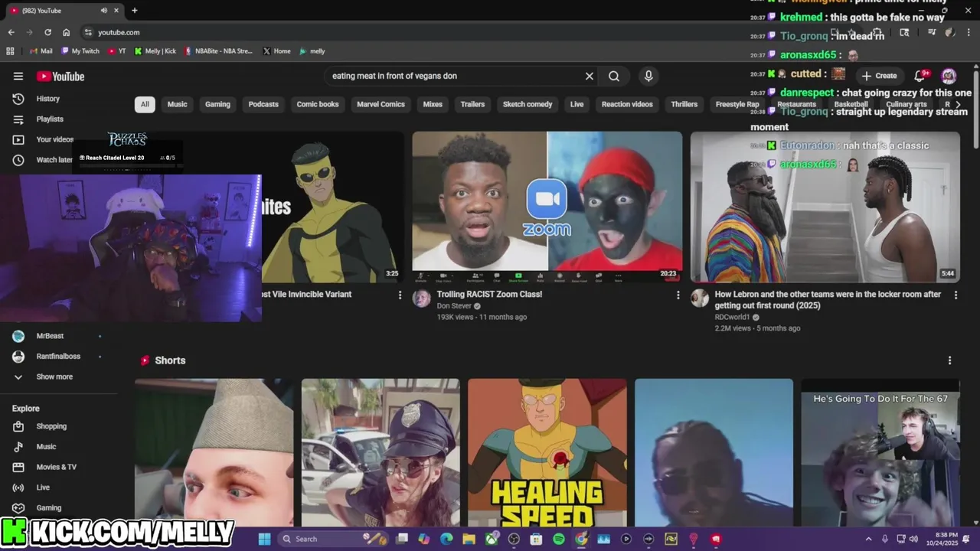Show hidden system tray icons
The image size is (980, 551).
(868, 539)
